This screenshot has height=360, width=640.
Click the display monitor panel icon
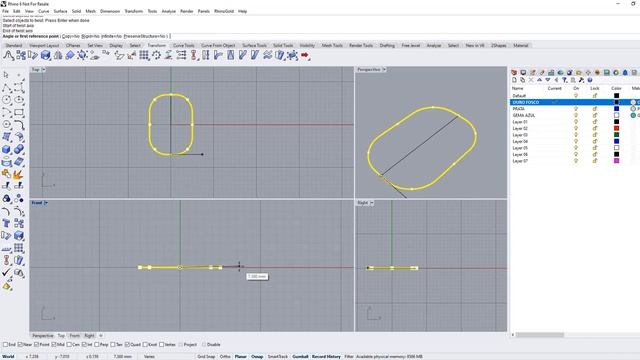coord(523,72)
